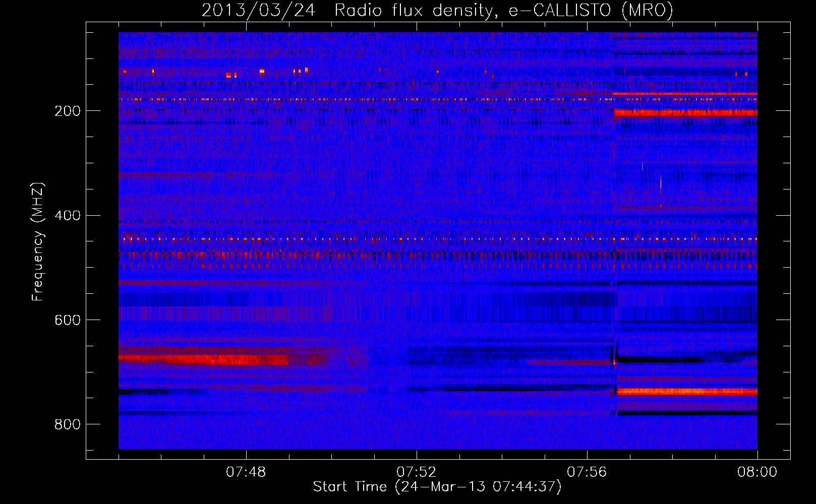Click the "Frequency (MHZ)" axis label
Screen dimensions: 816x504
tap(38, 242)
